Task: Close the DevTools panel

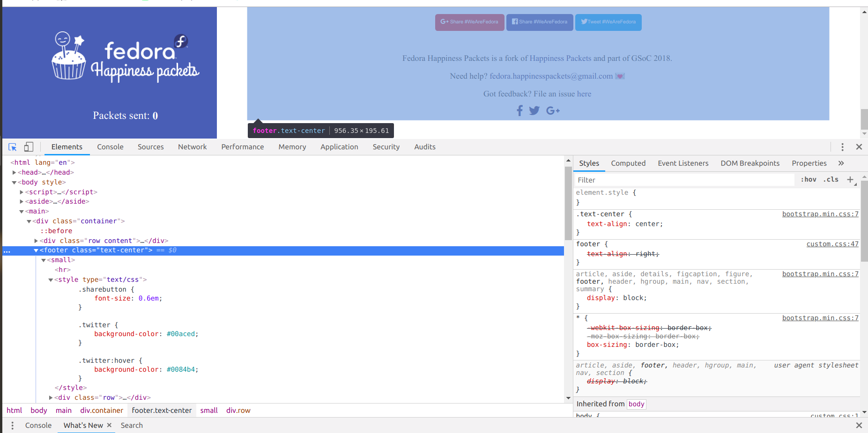Action: tap(859, 147)
